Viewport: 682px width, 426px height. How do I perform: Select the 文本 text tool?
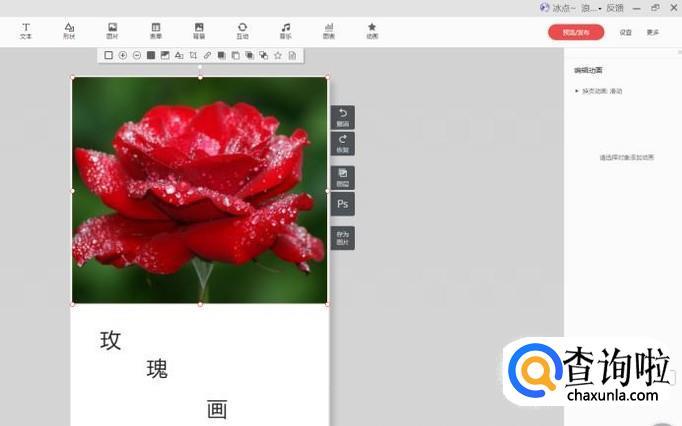pos(26,31)
